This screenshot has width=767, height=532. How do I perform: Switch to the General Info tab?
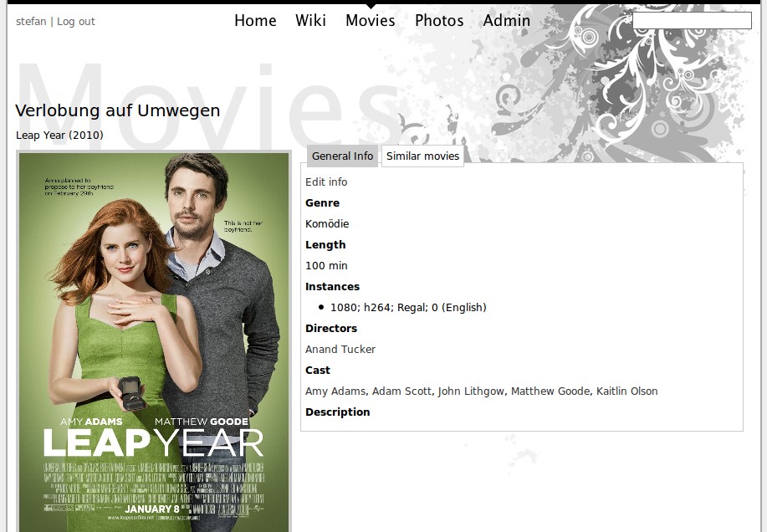342,156
